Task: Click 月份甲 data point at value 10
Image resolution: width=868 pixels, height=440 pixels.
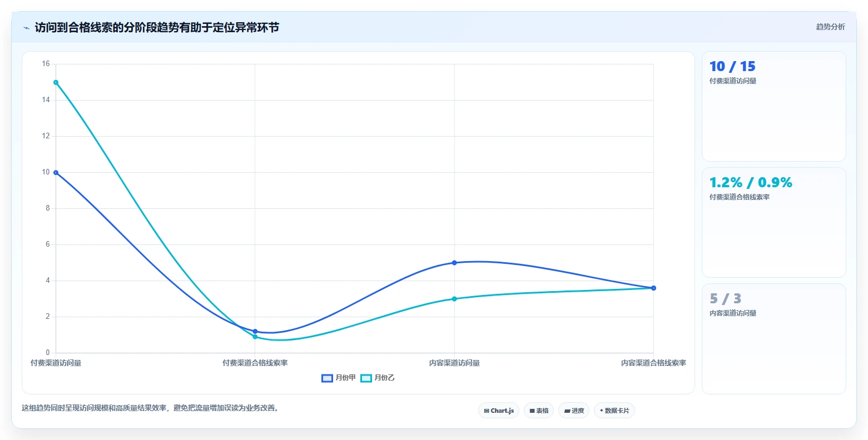Action: tap(56, 172)
